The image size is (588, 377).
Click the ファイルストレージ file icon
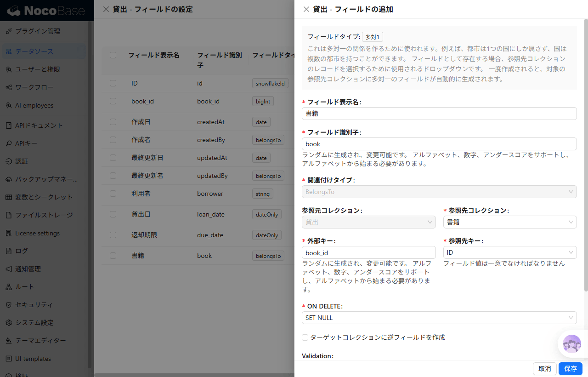point(9,215)
